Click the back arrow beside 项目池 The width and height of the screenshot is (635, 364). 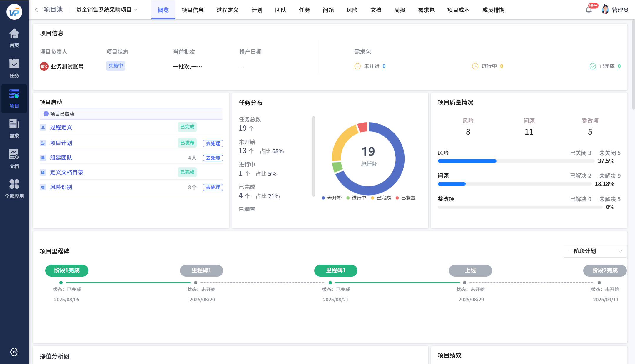click(x=36, y=10)
